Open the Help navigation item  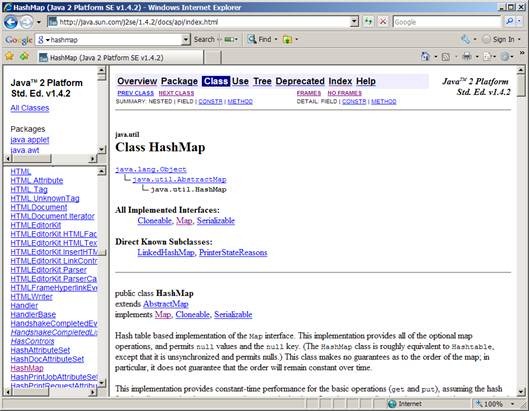[x=366, y=81]
